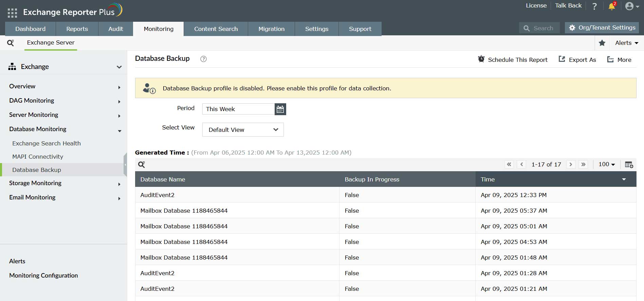This screenshot has height=301, width=644.
Task: View notifications bell icon
Action: pos(612,6)
